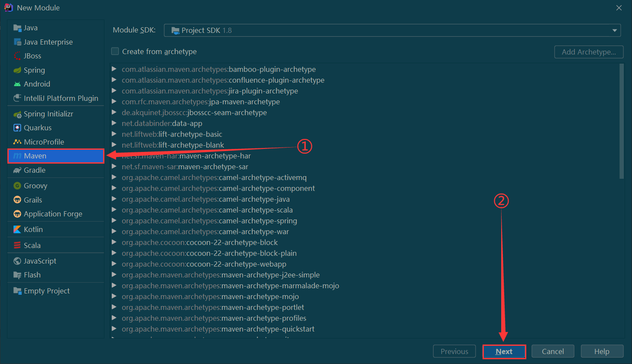This screenshot has height=364, width=632.
Task: Select maven-archetype-sar row
Action: 365,167
